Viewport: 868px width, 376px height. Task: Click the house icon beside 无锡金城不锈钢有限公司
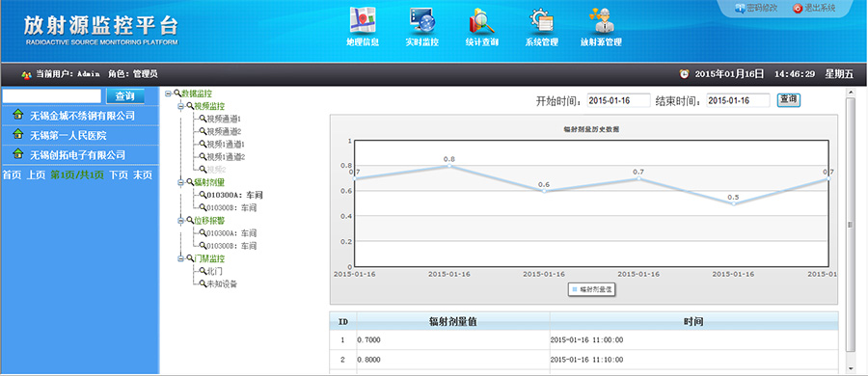18,115
